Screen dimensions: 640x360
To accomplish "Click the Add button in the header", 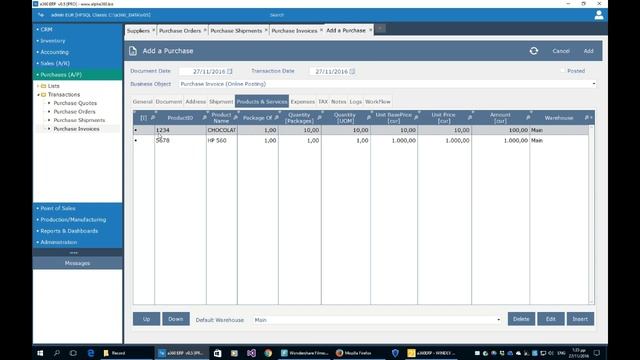I will click(x=588, y=51).
